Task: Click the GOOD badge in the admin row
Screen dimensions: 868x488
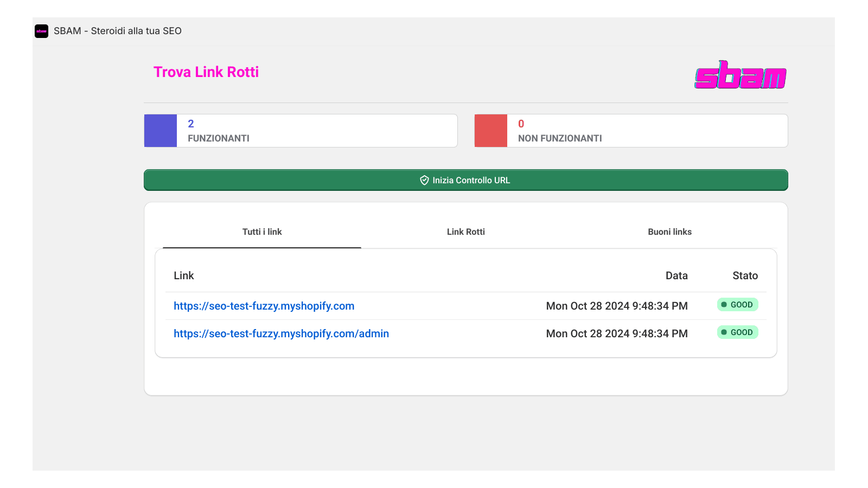Action: (737, 332)
